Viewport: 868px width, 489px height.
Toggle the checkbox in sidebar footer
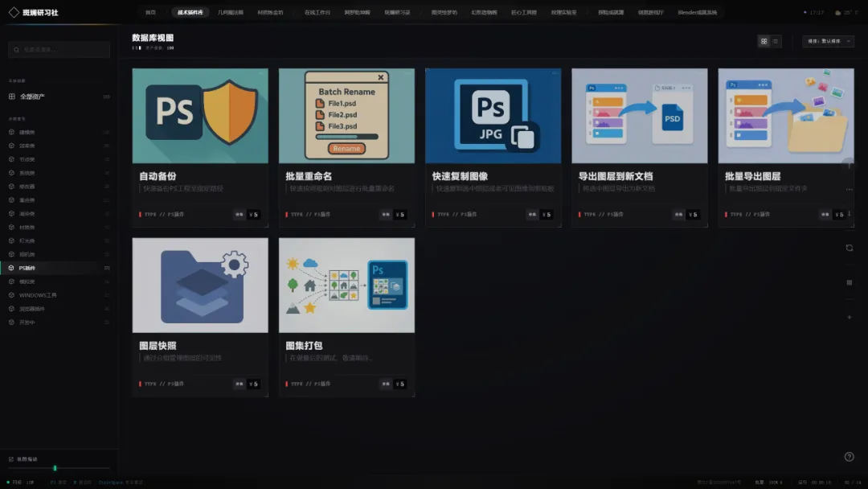(11, 459)
